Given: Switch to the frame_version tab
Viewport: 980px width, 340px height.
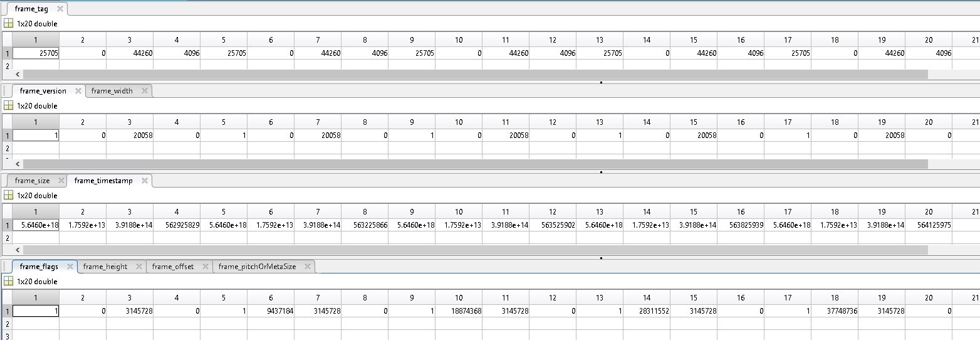Looking at the screenshot, I should click(43, 91).
